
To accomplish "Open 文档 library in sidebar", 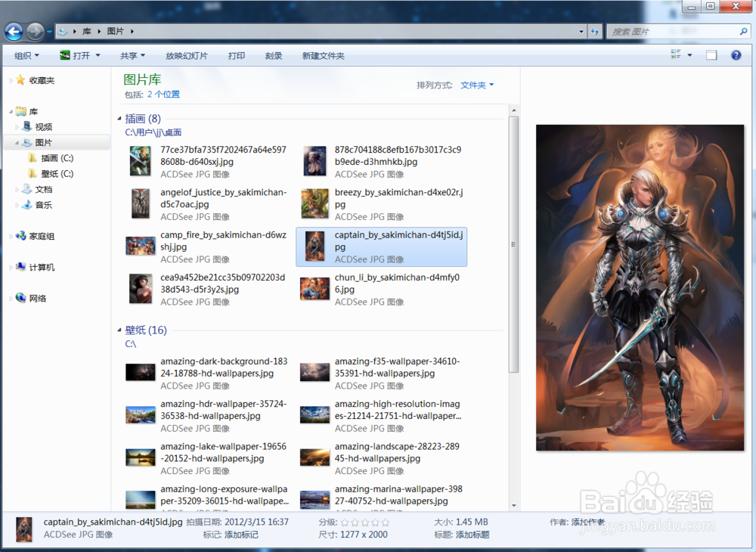I will point(37,189).
